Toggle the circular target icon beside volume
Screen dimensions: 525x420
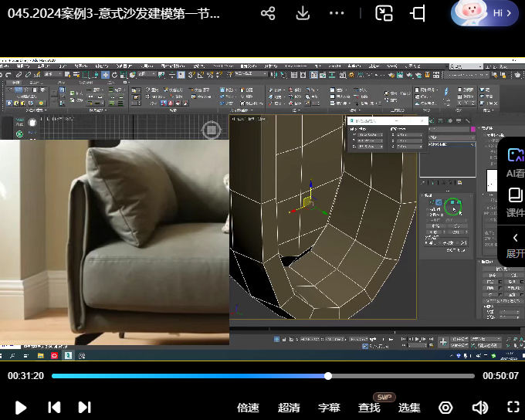(x=445, y=407)
